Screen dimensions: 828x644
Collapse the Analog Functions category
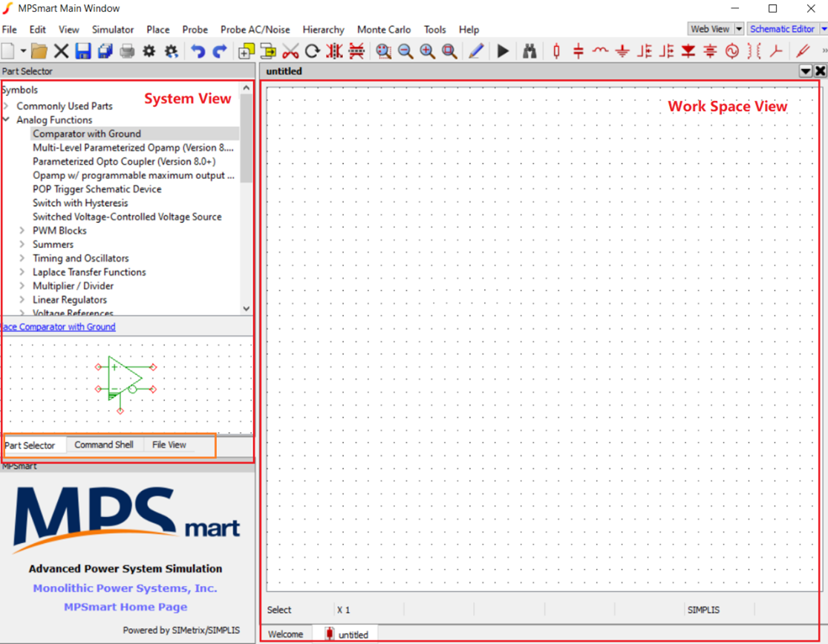pyautogui.click(x=7, y=120)
